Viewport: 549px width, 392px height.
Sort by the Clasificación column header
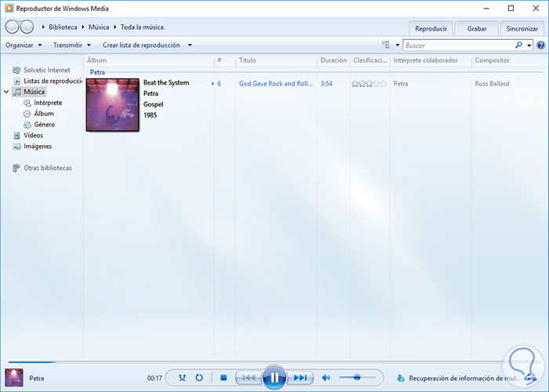pos(370,60)
